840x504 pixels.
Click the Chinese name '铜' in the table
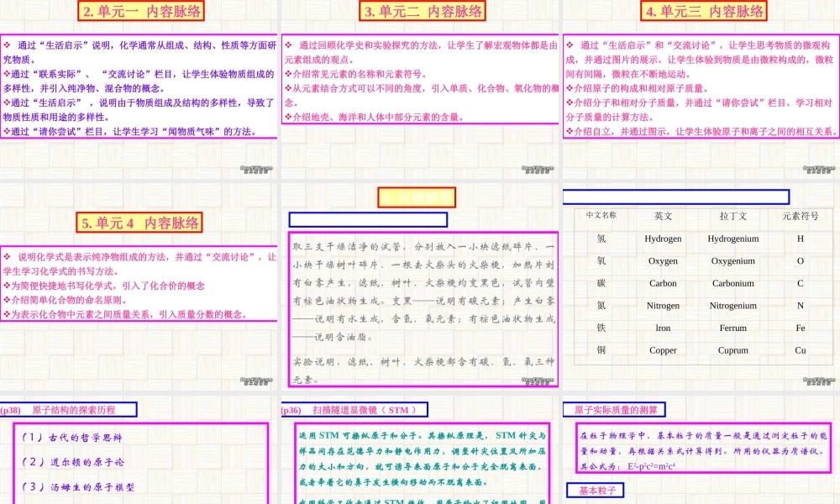click(x=601, y=349)
